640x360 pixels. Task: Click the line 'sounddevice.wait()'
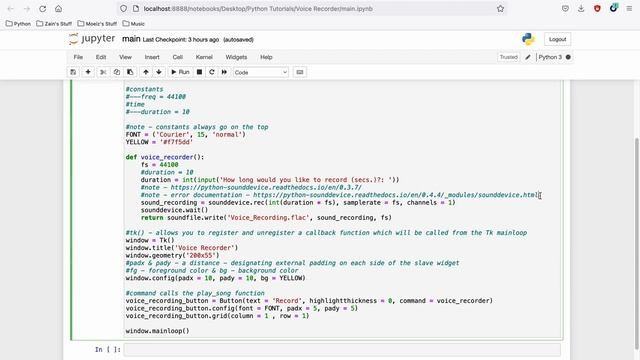pyautogui.click(x=174, y=210)
